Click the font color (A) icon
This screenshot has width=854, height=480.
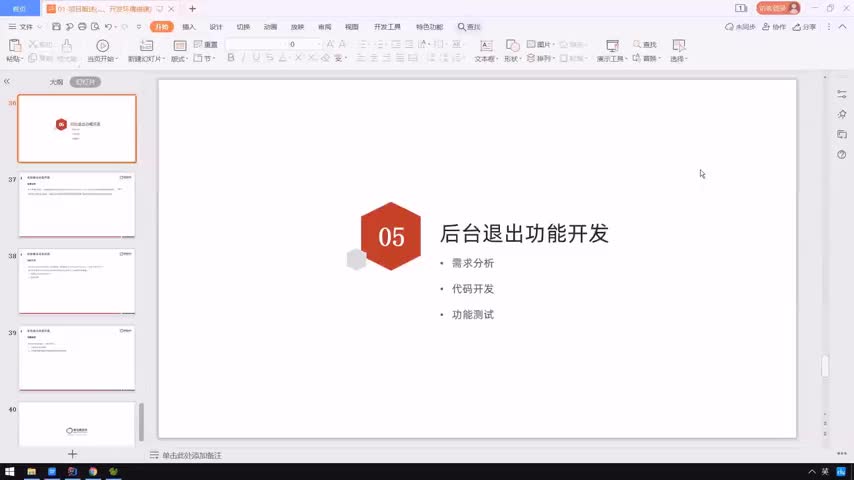282,58
